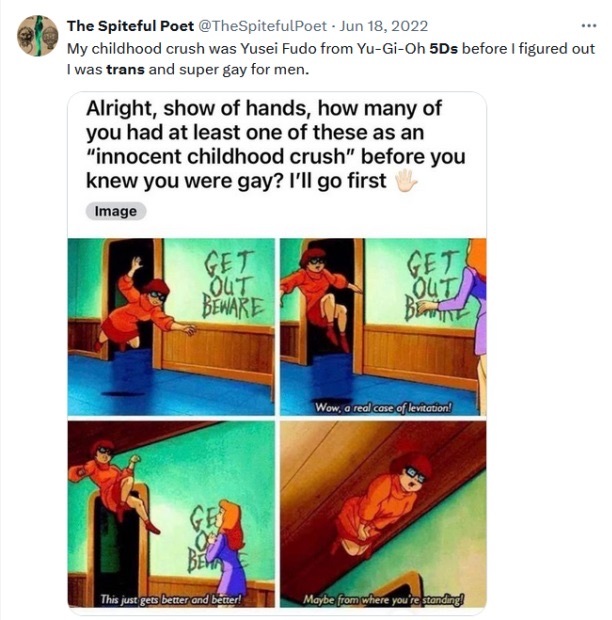Click the Image badge in quoted tweet
This screenshot has height=620, width=612.
tap(116, 211)
